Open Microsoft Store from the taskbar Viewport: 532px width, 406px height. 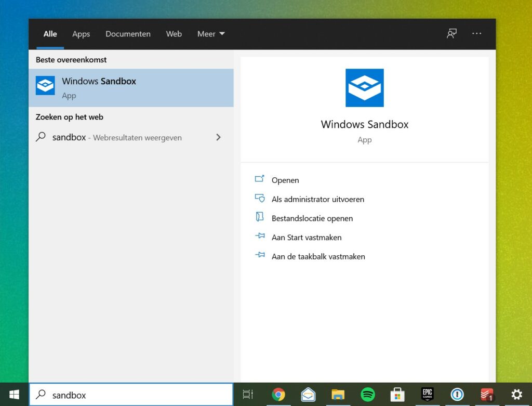click(x=397, y=395)
